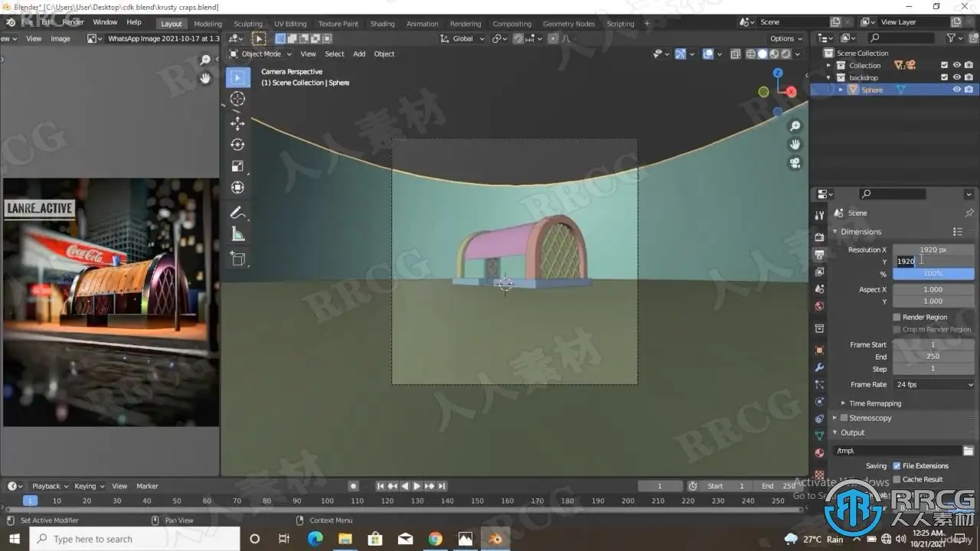Uncheck the File Extensions checkbox

[897, 465]
